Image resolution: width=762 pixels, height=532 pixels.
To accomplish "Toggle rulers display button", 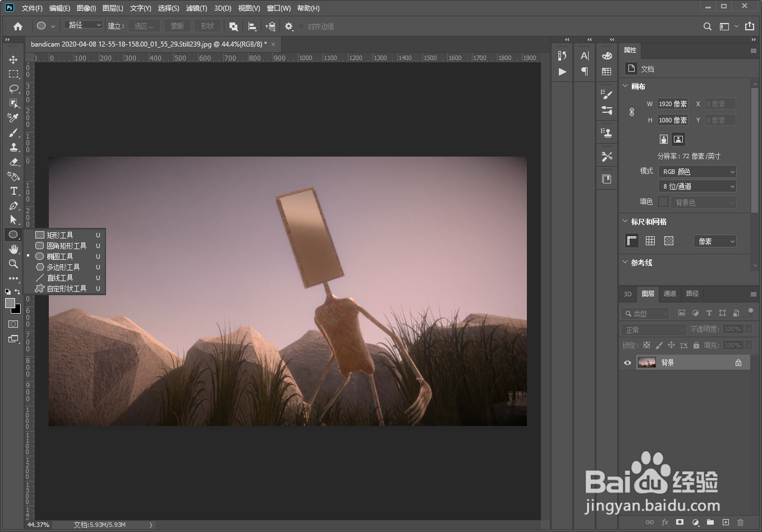I will 632,241.
